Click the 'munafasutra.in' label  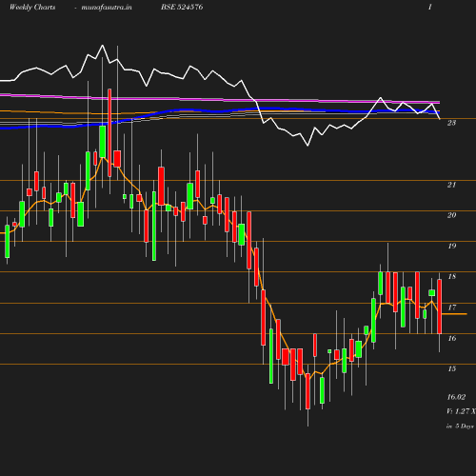(x=107, y=7)
